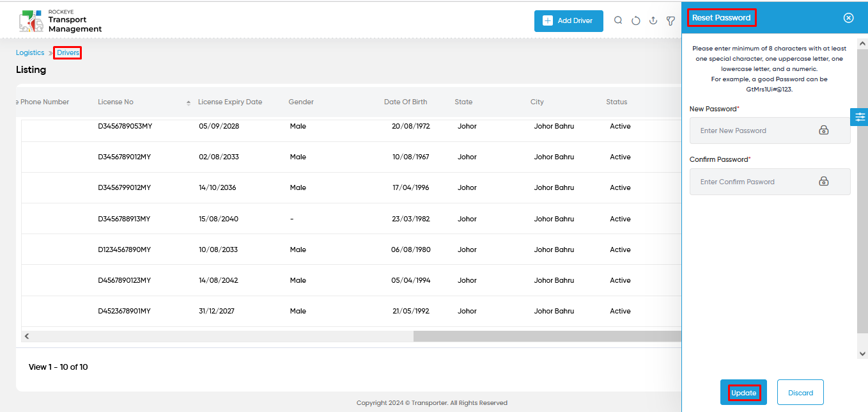
Task: Click the New Password label
Action: coord(713,109)
